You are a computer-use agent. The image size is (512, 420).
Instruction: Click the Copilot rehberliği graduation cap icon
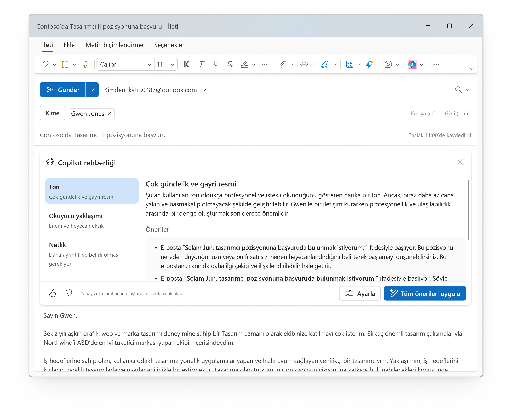pos(50,162)
